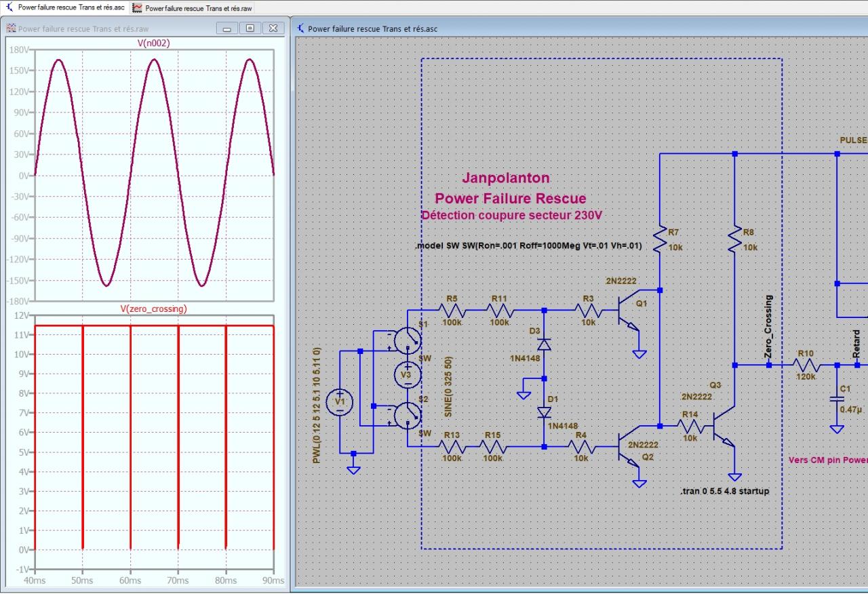
Task: Select switch S1 symbol
Action: [x=407, y=340]
